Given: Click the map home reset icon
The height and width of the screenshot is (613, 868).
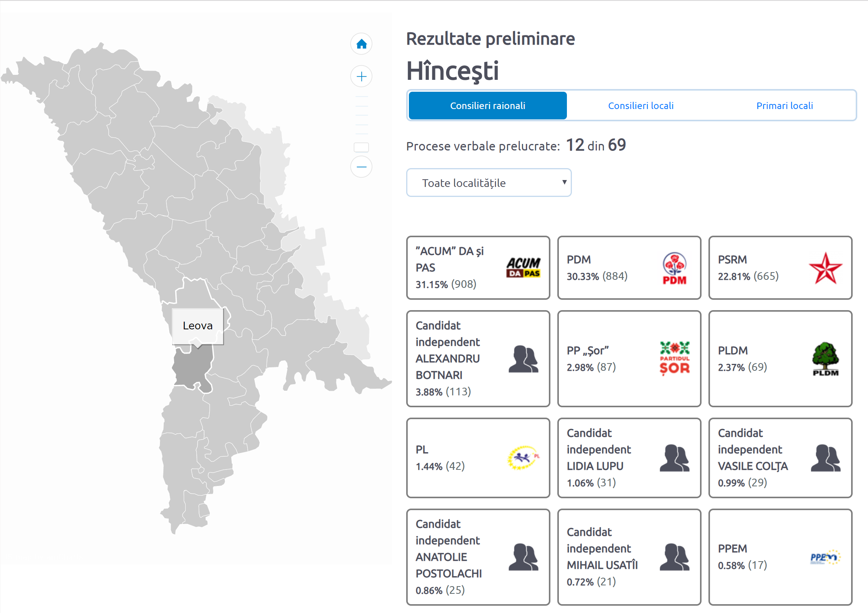Looking at the screenshot, I should tap(361, 44).
